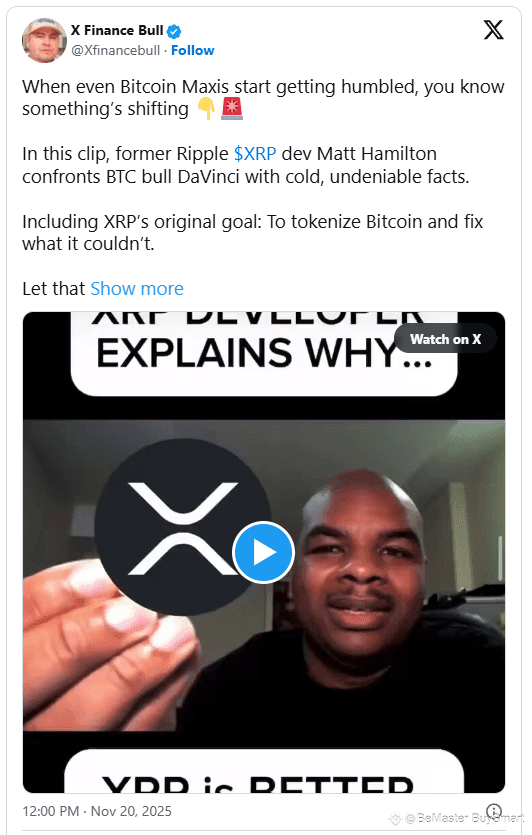Click the XRP is BETTER caption banner

264,771
